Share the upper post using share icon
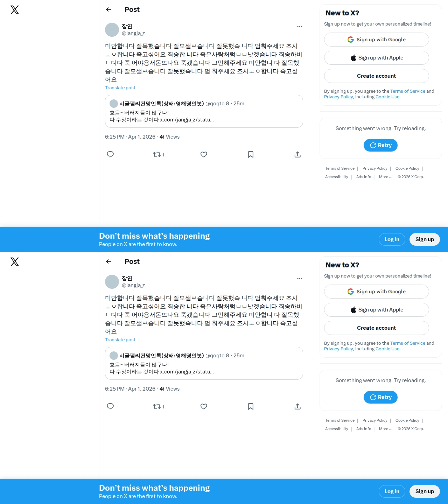Viewport: 448px width, 504px height. [297, 154]
